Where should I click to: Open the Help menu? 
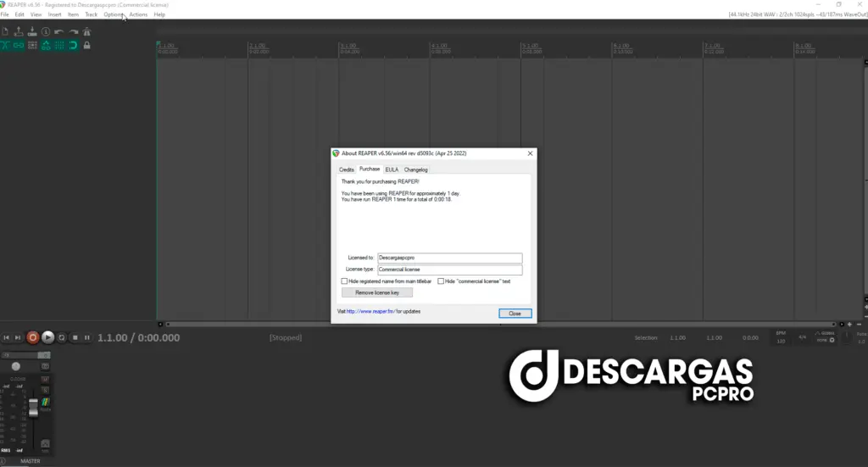pyautogui.click(x=159, y=14)
